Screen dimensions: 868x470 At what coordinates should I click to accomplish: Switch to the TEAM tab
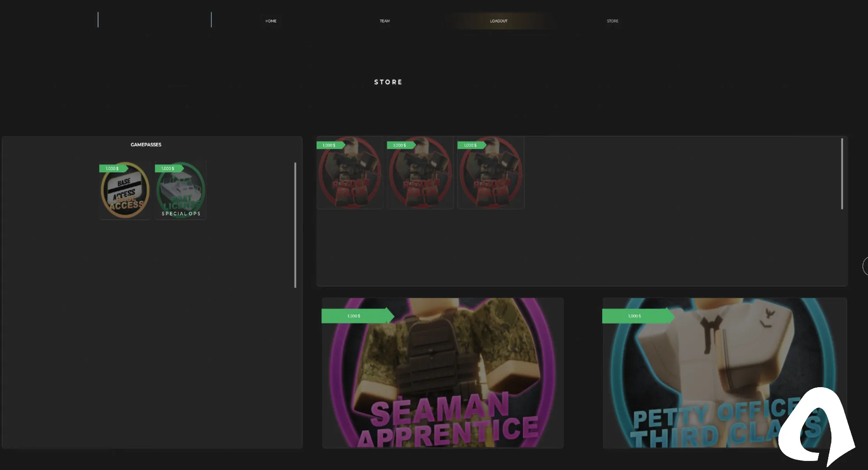pyautogui.click(x=385, y=21)
